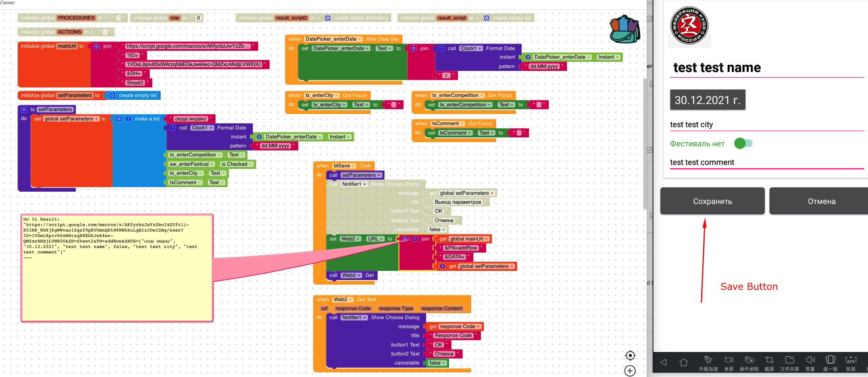Toggle the topmost checkbox beside the emulator edge
This screenshot has height=377, width=868.
click(650, 19)
